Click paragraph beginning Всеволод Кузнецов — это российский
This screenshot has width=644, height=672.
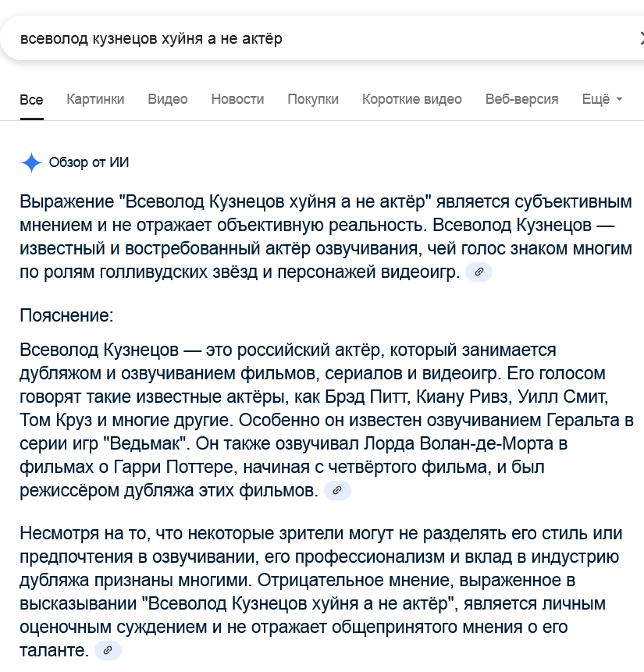pyautogui.click(x=326, y=420)
